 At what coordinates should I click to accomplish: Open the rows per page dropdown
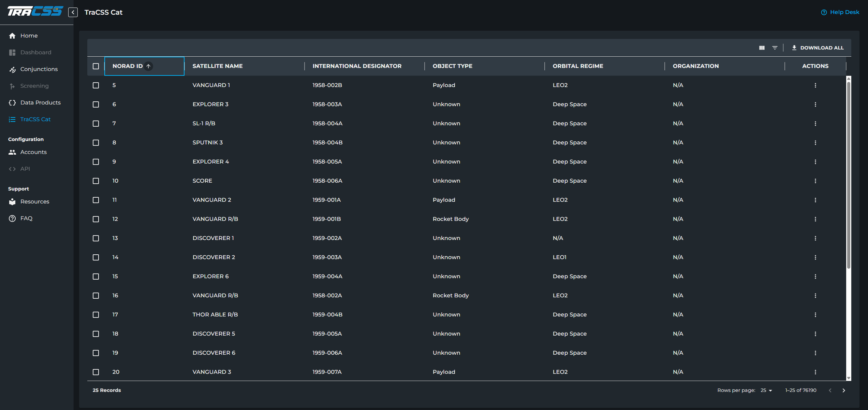tap(766, 390)
